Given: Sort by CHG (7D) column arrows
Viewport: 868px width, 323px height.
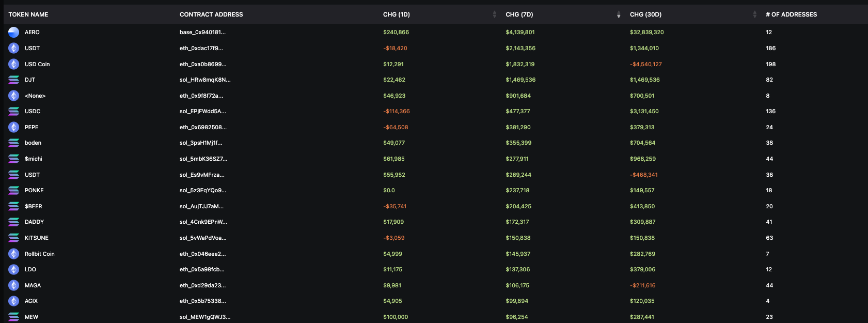Looking at the screenshot, I should coord(619,14).
